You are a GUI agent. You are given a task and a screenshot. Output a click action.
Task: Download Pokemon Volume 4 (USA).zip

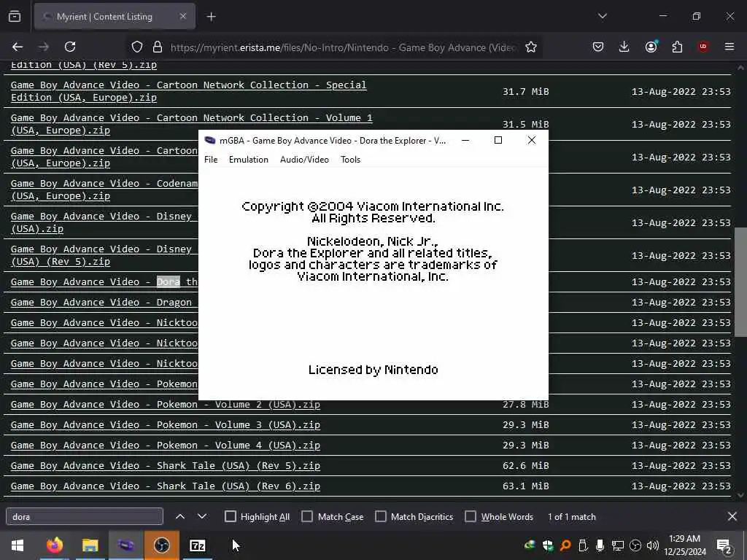coord(166,446)
